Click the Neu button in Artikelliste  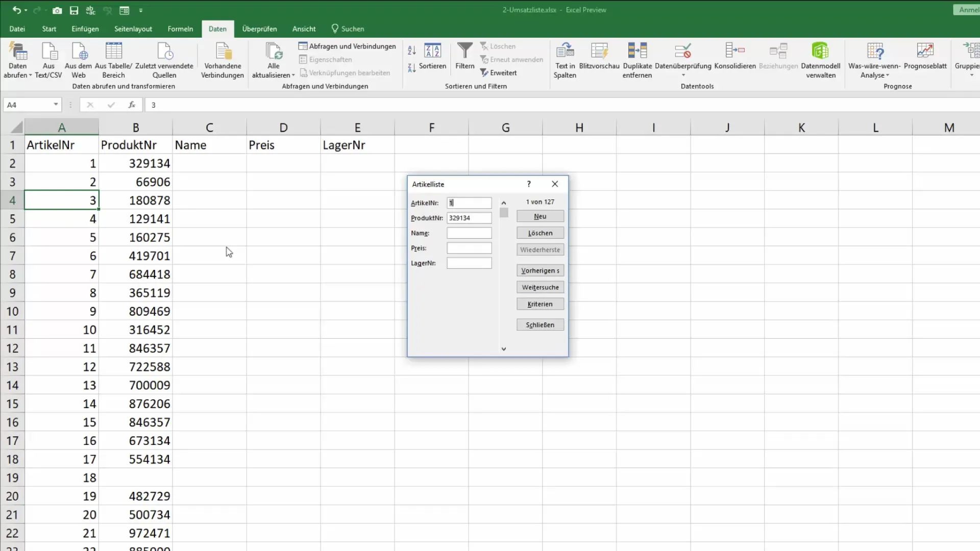coord(540,216)
